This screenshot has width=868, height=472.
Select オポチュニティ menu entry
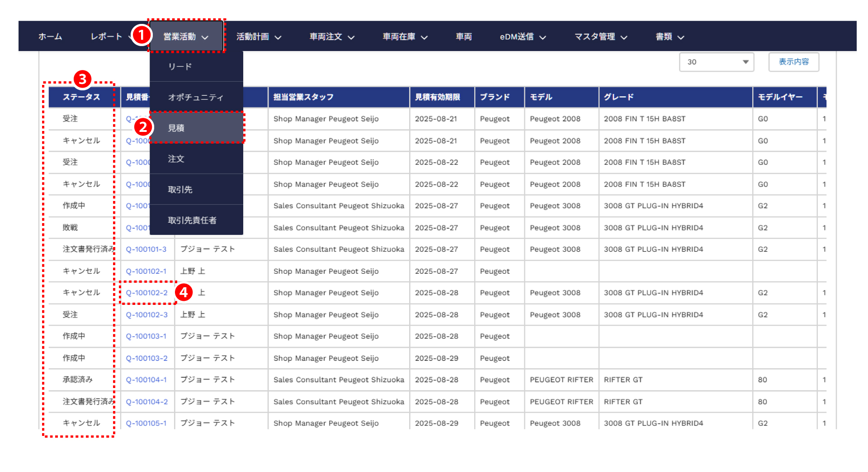tap(196, 97)
